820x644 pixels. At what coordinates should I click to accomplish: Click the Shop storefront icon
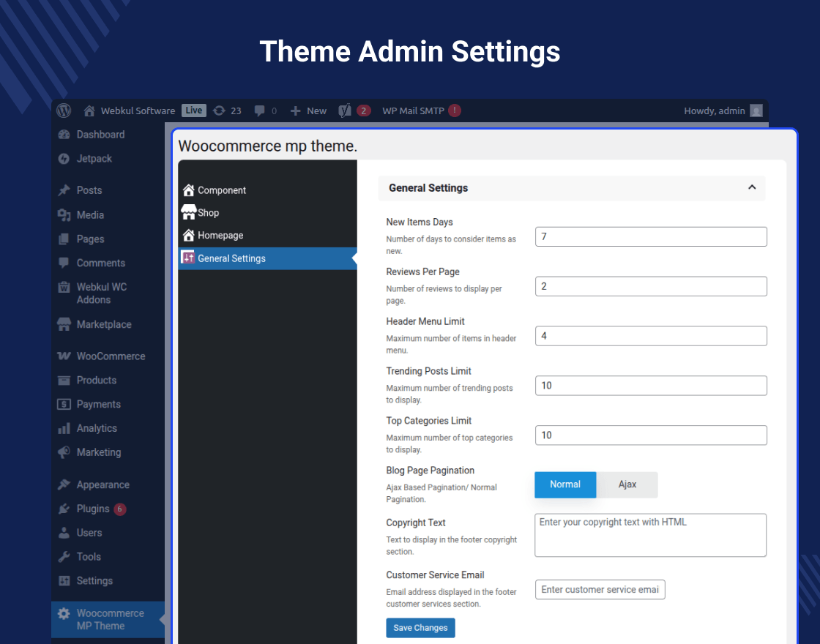click(x=189, y=212)
